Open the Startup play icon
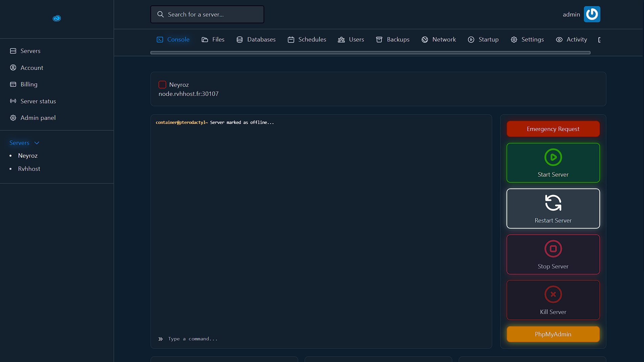 coord(471,40)
